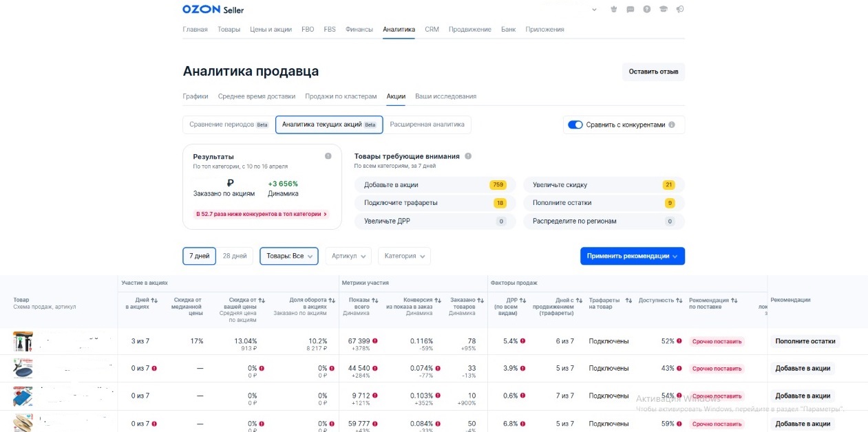The width and height of the screenshot is (868, 432).
Task: Click red warning icon next to 67 399
Action: 375,341
